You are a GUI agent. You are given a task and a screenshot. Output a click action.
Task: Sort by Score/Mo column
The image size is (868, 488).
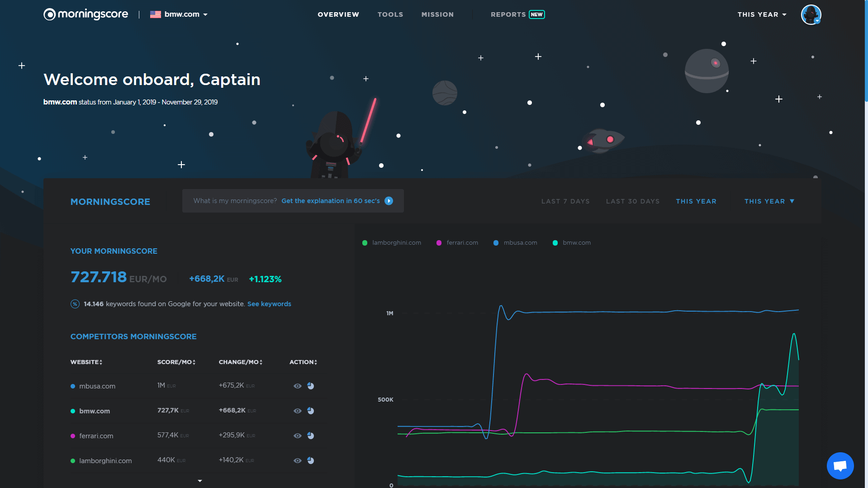pyautogui.click(x=176, y=362)
